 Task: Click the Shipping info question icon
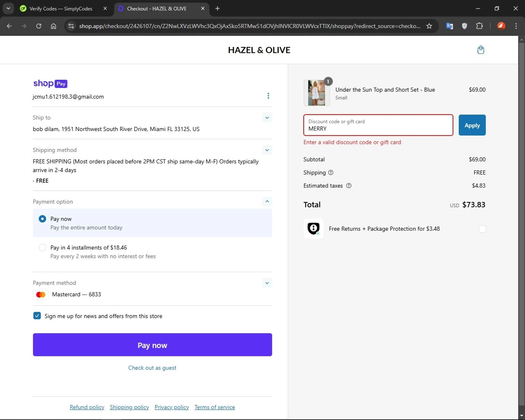tap(331, 173)
